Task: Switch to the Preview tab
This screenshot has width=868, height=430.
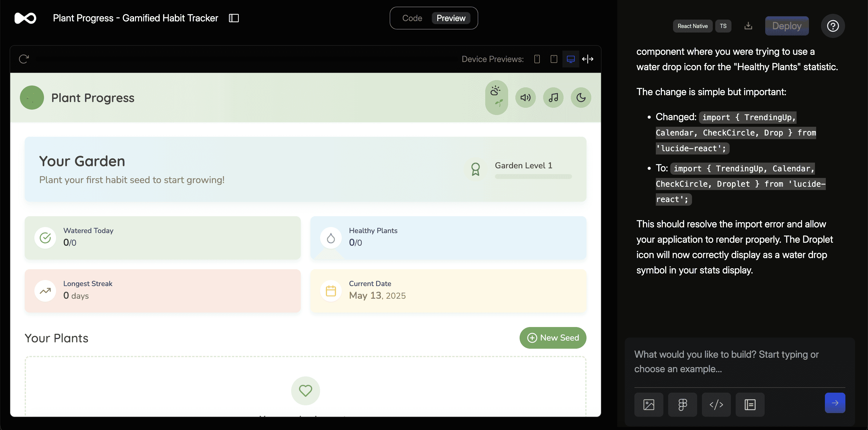Action: point(451,18)
